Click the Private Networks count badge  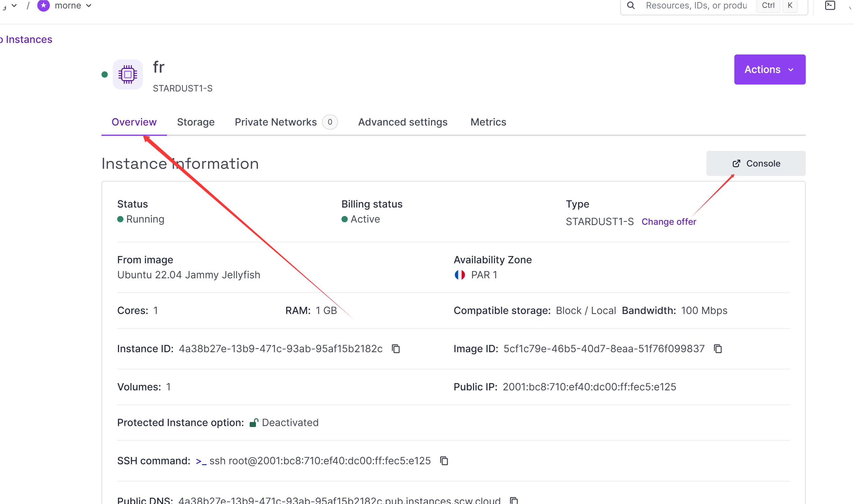tap(330, 122)
